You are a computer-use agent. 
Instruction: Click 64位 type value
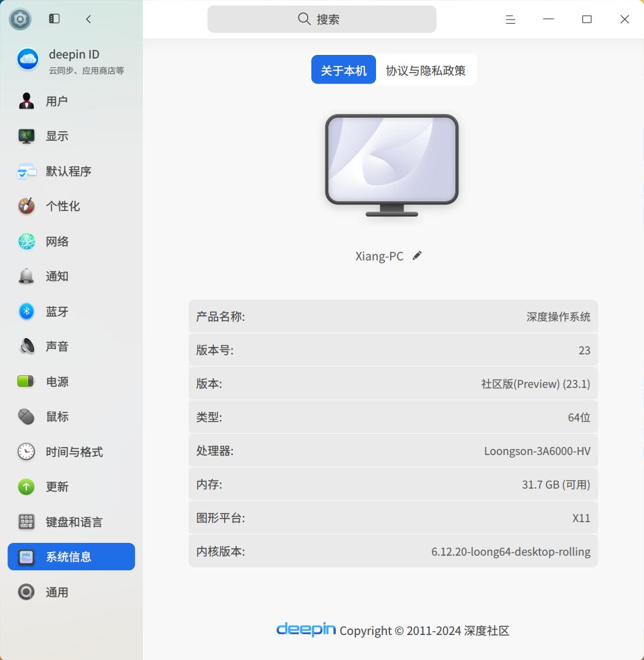point(579,418)
